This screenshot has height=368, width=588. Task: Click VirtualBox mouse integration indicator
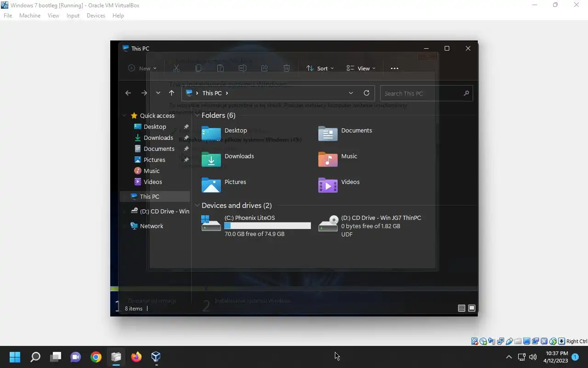coord(553,341)
